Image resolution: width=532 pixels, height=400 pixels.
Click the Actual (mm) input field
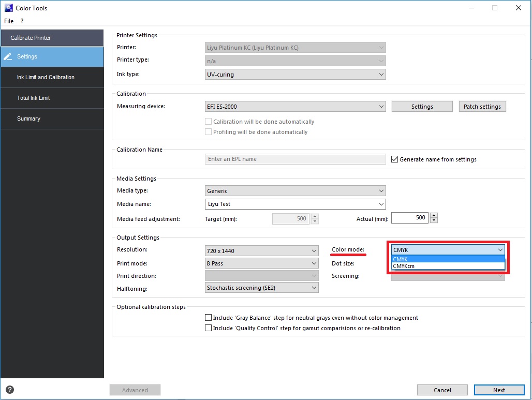[409, 218]
